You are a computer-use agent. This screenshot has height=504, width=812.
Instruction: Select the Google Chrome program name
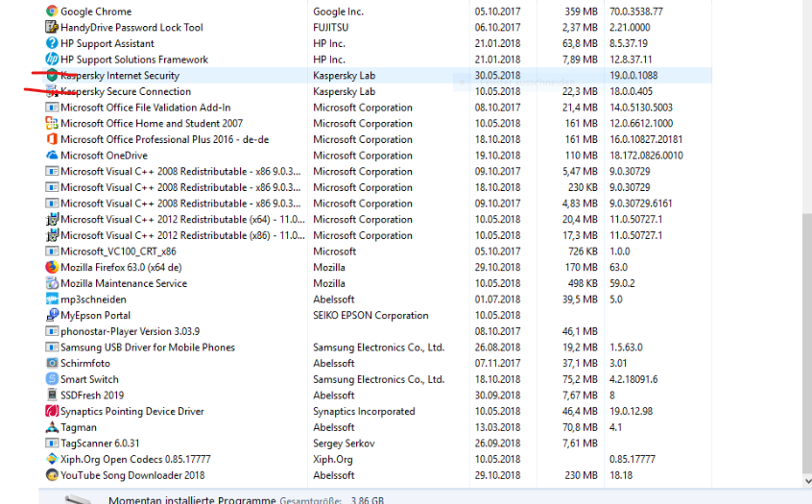(96, 11)
